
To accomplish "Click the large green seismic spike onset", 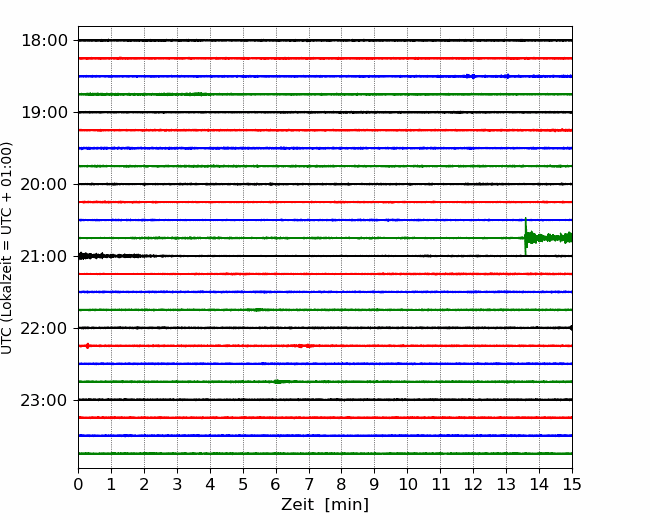I will coord(526,236).
